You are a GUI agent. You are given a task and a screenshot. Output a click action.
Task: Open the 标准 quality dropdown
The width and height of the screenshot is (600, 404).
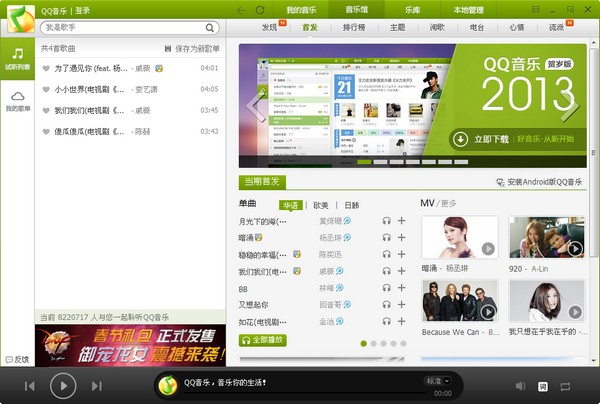(x=438, y=381)
